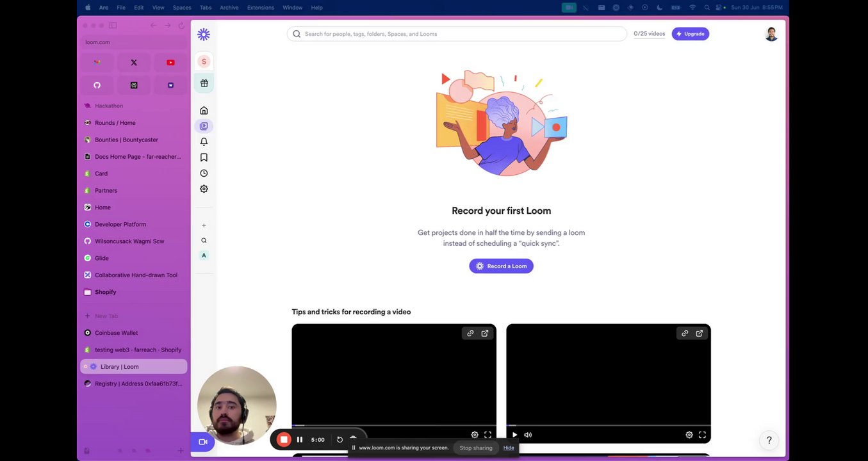This screenshot has height=461, width=868.
Task: Enter fullscreen on the second tips video
Action: [702, 435]
